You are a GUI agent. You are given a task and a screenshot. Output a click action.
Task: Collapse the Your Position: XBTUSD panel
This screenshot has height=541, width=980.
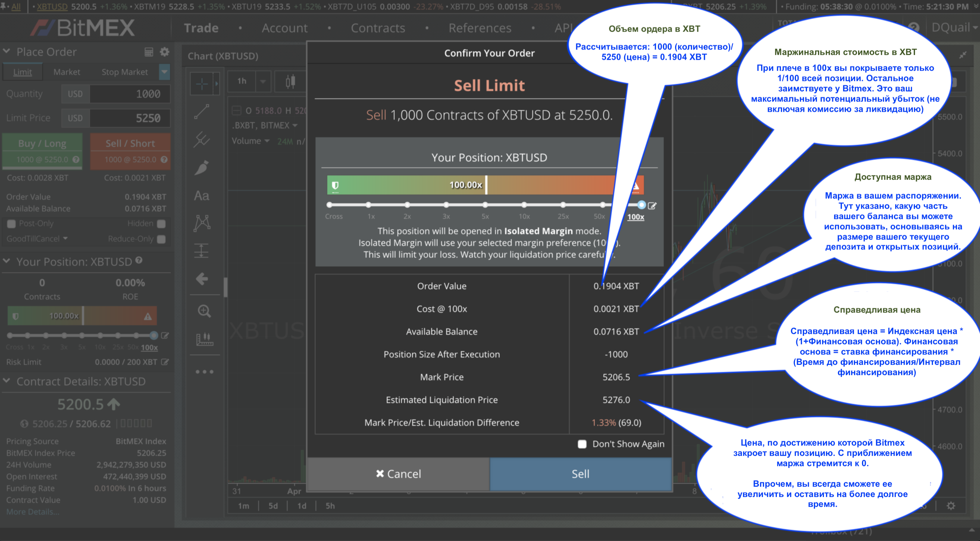pos(7,261)
